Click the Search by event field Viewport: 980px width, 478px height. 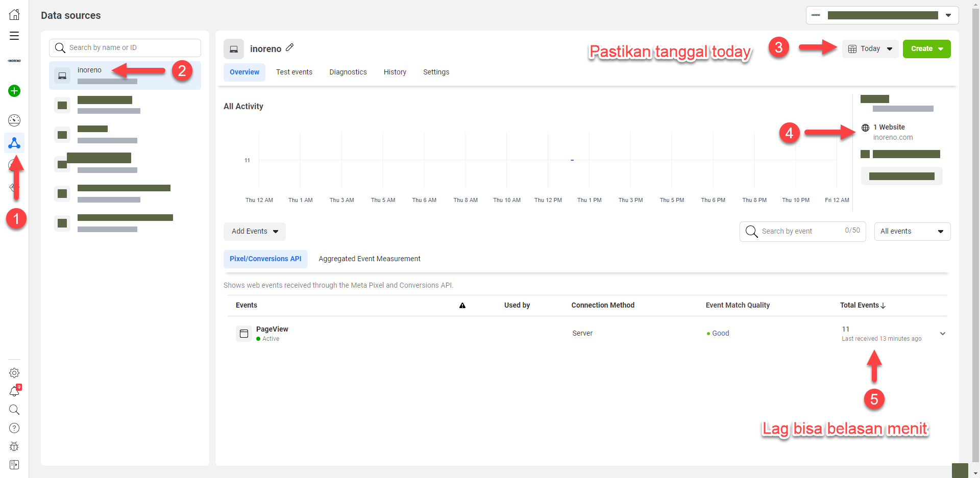(x=801, y=232)
